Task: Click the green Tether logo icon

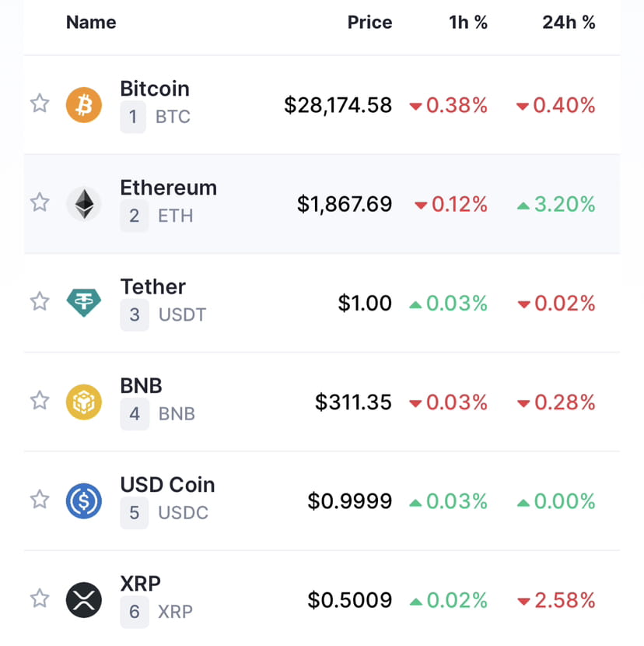Action: click(x=84, y=302)
